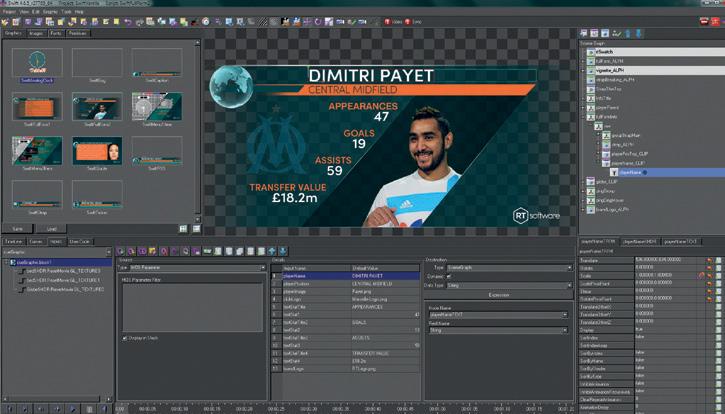Click the 00:00:05 mark on the timeline ruler
The height and width of the screenshot is (414, 725).
tap(147, 409)
